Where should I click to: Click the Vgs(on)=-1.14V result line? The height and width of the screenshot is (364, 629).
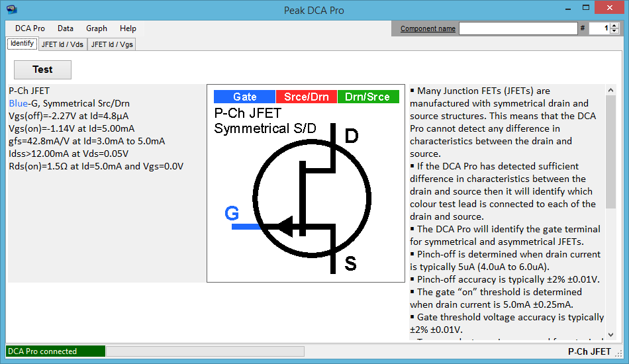72,128
